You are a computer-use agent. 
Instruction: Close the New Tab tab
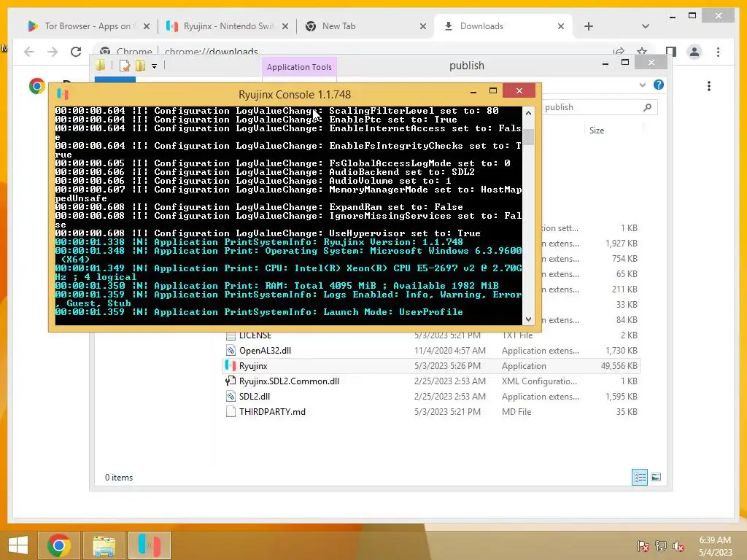422,27
